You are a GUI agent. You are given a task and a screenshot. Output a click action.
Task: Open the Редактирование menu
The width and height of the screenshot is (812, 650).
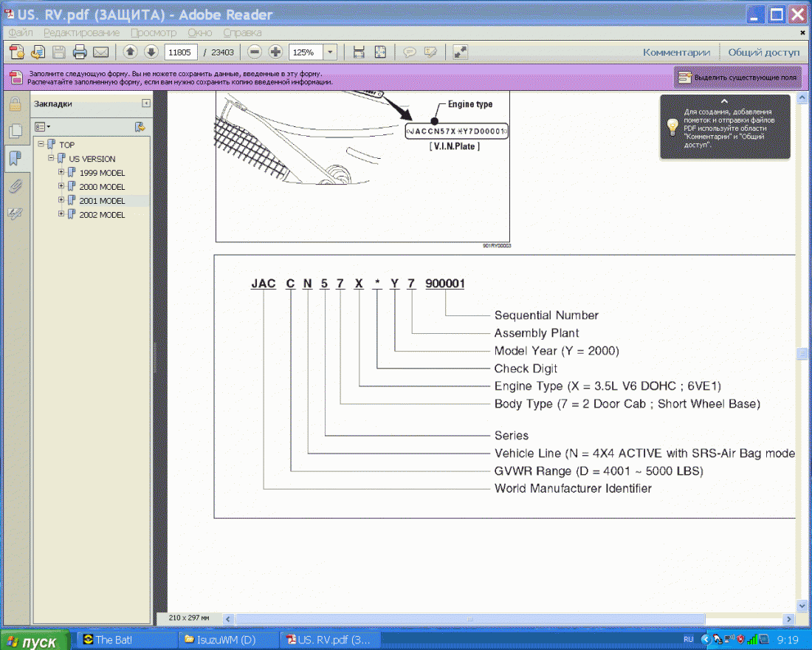coord(81,32)
